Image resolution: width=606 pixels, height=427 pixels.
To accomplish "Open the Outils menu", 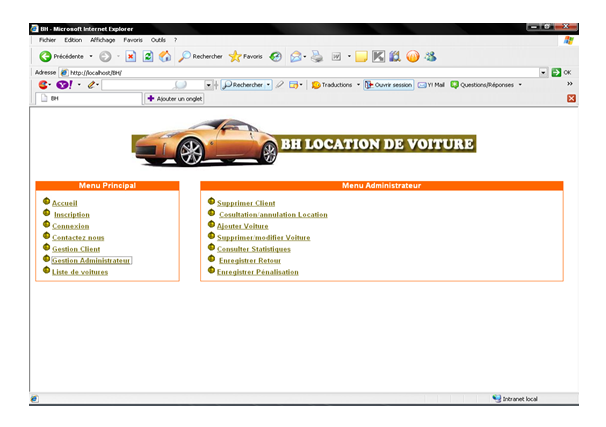I will [158, 40].
